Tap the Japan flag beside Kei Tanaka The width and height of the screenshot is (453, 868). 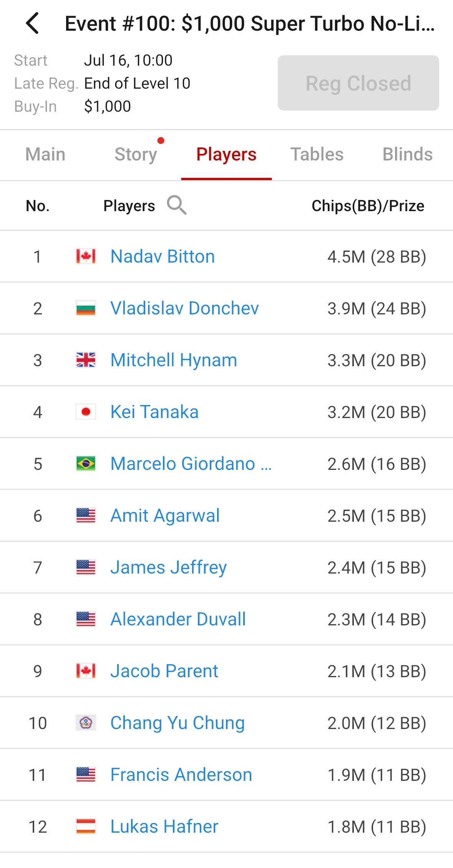pos(86,412)
